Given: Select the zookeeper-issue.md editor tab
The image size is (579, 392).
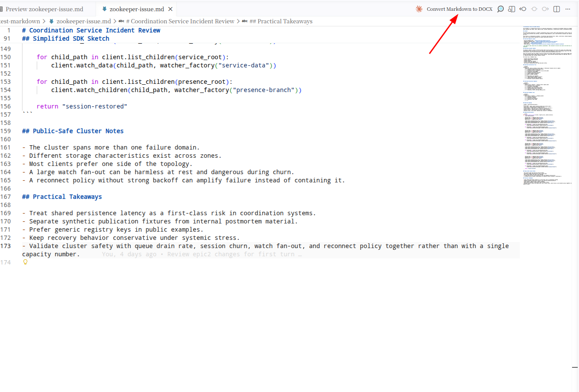Looking at the screenshot, I should click(x=137, y=9).
